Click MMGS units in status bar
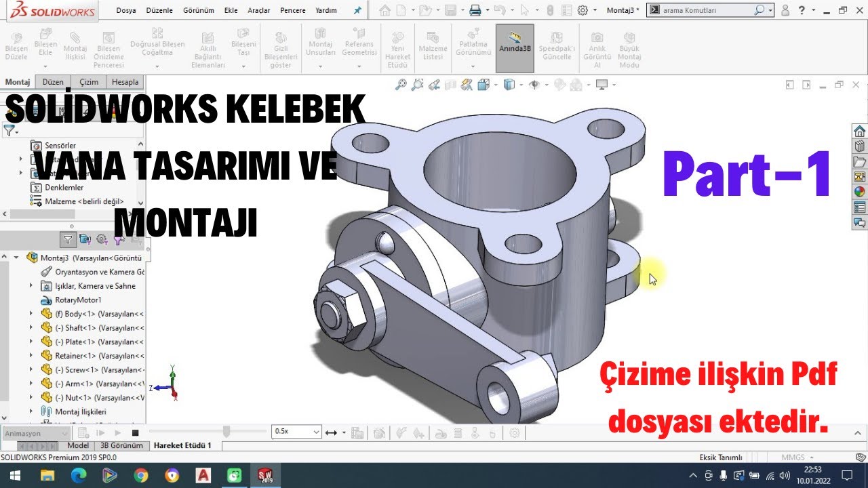 [793, 457]
